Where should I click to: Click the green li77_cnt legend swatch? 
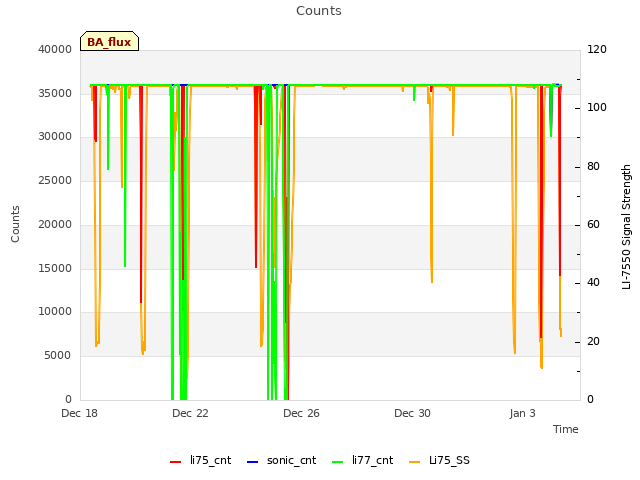click(x=338, y=462)
